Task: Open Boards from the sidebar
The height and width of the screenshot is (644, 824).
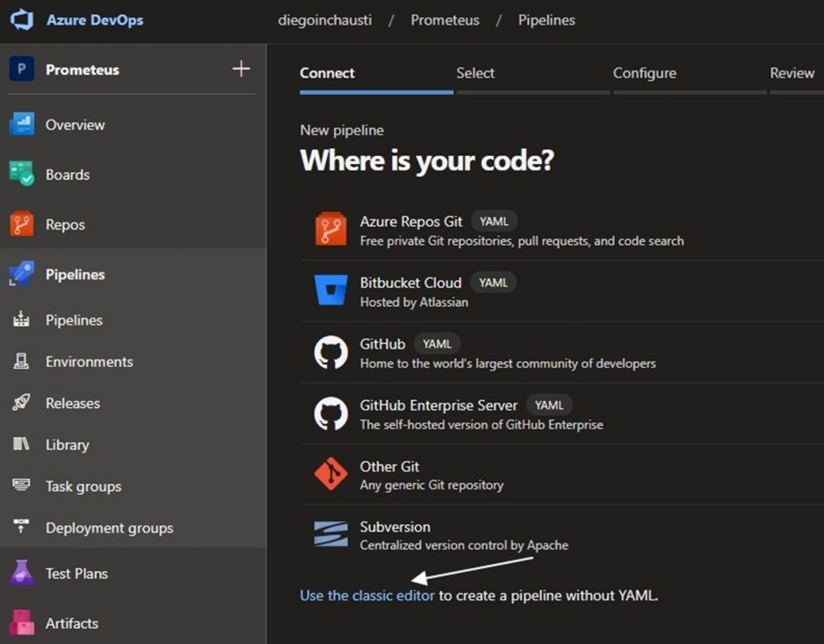Action: [68, 175]
